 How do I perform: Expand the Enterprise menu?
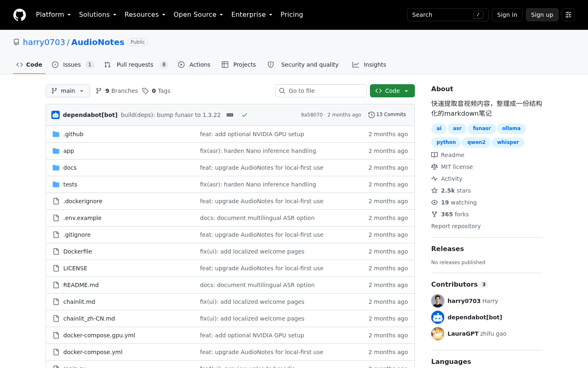(x=252, y=15)
